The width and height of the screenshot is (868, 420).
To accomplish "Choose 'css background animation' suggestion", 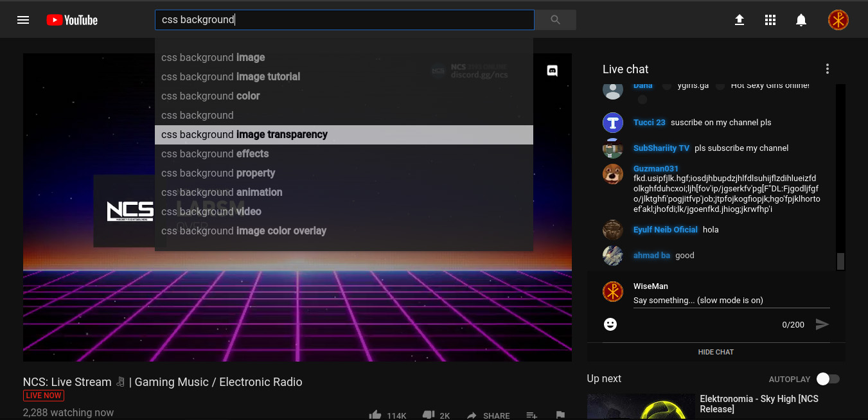I will pos(344,193).
